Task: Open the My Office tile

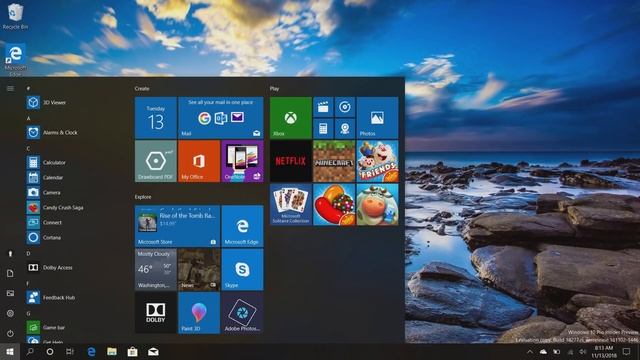Action: coord(199,161)
